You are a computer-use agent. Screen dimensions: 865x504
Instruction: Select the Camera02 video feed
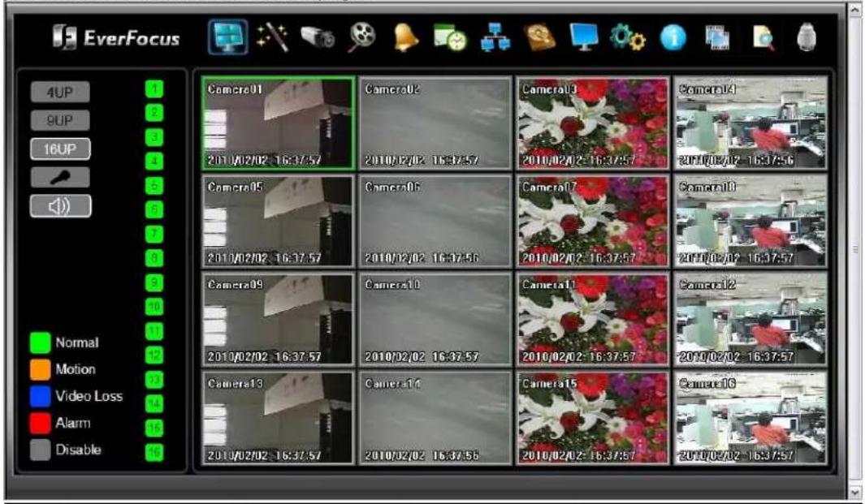435,123
